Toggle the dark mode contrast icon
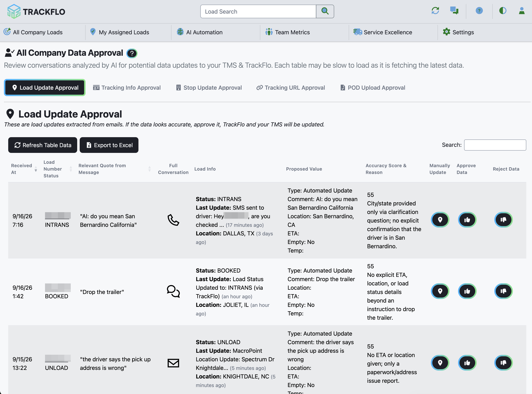Image resolution: width=532 pixels, height=394 pixels. pos(503,11)
